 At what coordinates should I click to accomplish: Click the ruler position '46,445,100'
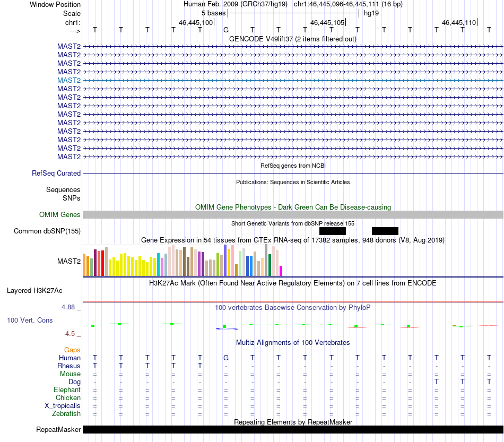(x=196, y=22)
